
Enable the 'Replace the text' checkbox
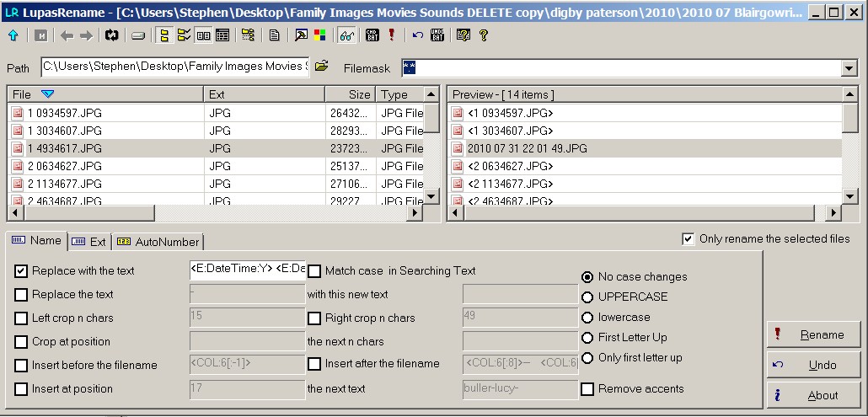pos(21,295)
